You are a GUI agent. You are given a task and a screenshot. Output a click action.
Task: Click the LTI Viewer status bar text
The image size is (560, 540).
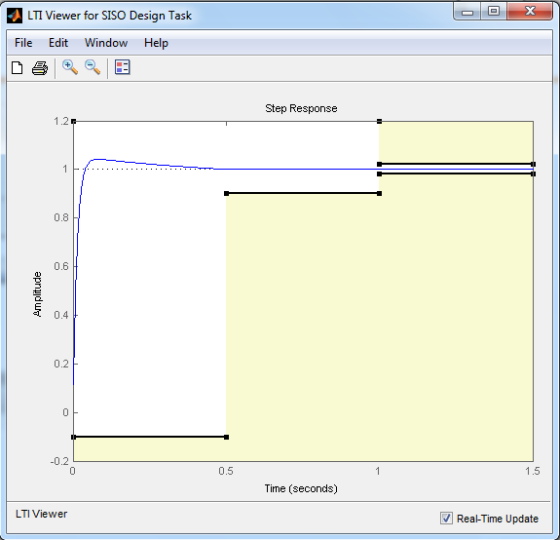pos(41,514)
